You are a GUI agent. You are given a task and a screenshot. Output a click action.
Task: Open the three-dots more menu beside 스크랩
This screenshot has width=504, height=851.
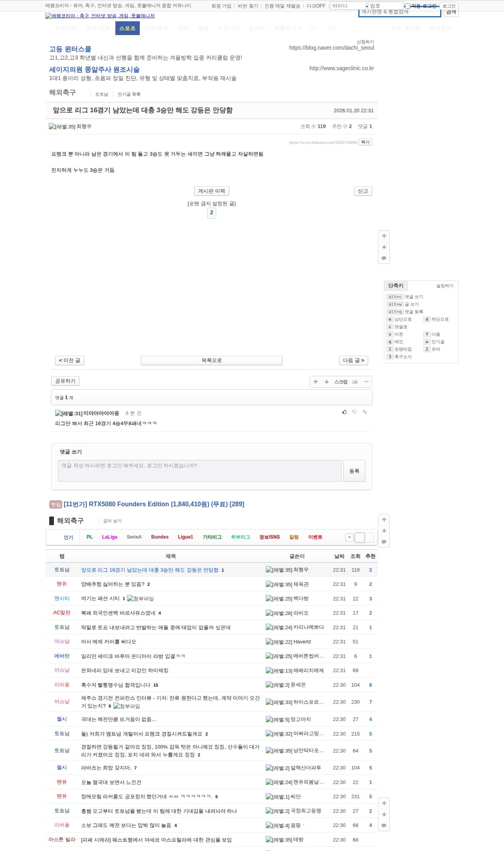[x=366, y=382]
